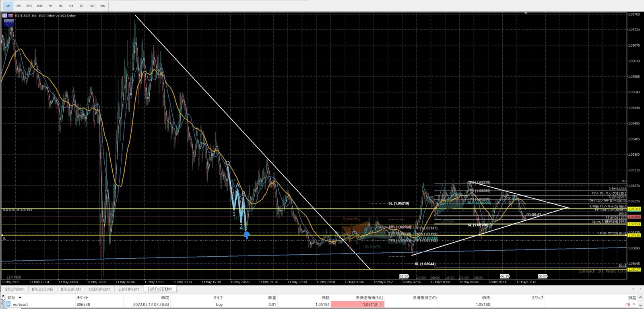Select the H1 timeframe button
644x309 pixels.
pyautogui.click(x=50, y=6)
